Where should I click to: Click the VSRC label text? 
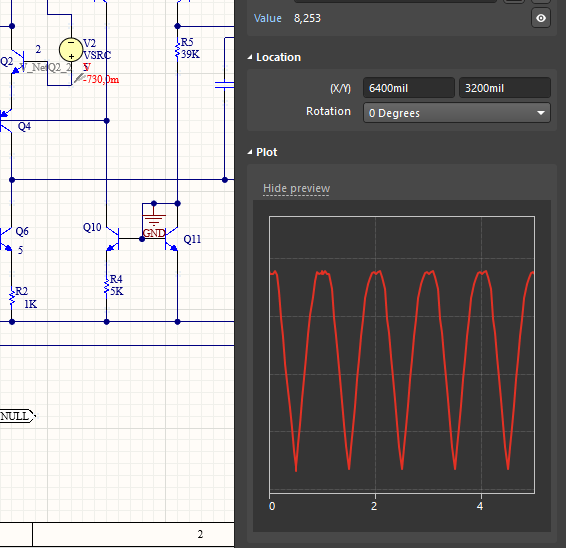click(x=97, y=55)
